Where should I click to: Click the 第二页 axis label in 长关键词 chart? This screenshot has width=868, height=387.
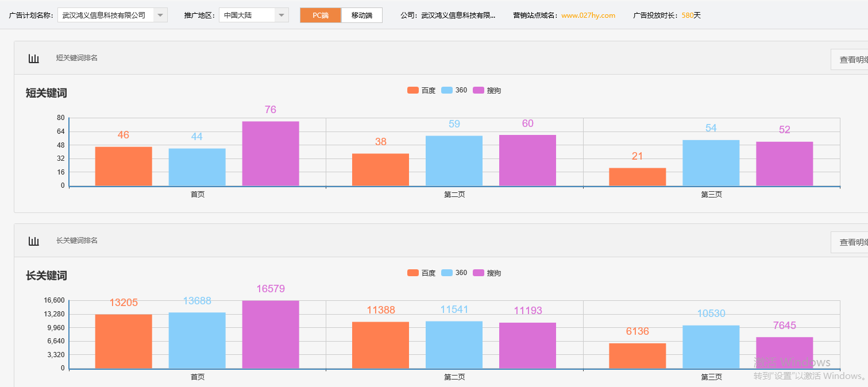(453, 377)
